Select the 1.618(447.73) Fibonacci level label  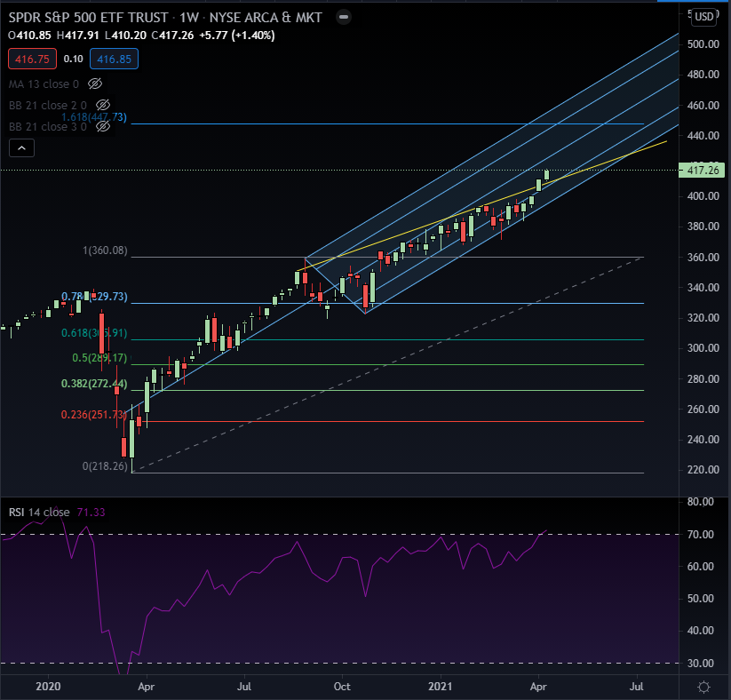pyautogui.click(x=94, y=117)
